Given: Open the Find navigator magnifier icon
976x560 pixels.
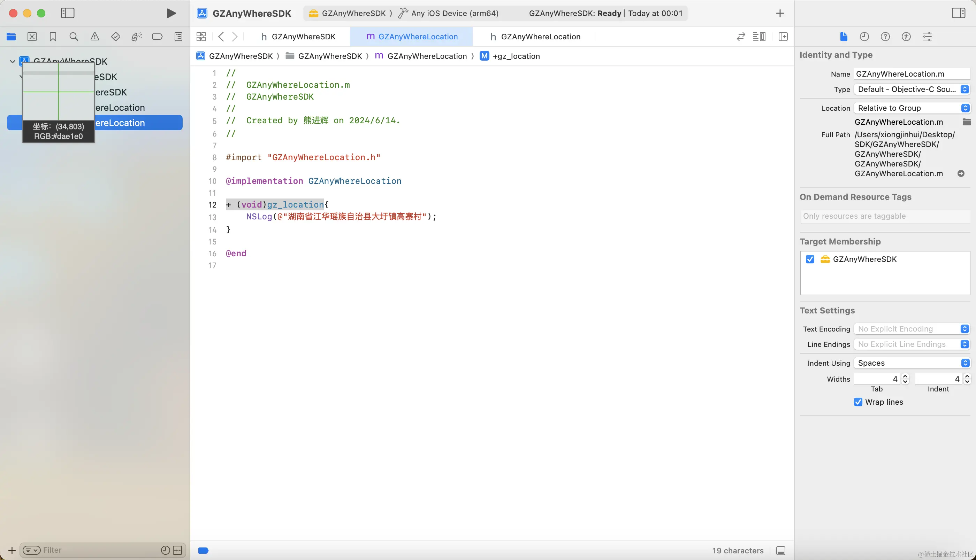Looking at the screenshot, I should 74,37.
